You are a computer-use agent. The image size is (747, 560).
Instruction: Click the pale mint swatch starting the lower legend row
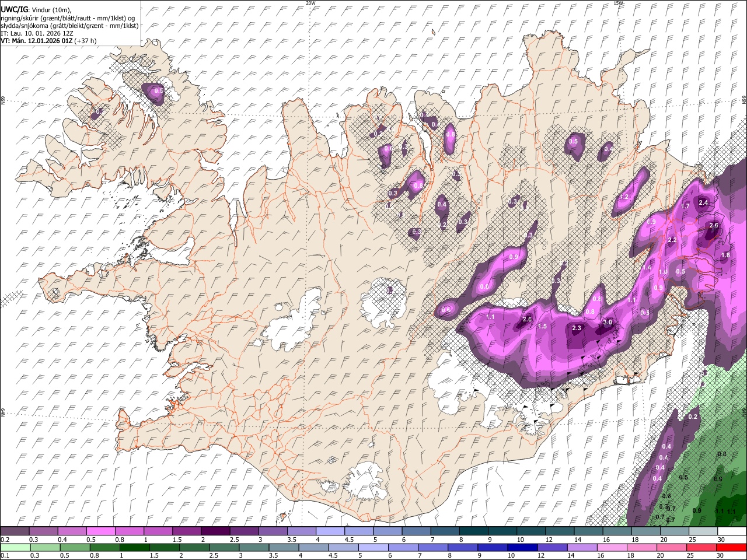click(x=16, y=547)
